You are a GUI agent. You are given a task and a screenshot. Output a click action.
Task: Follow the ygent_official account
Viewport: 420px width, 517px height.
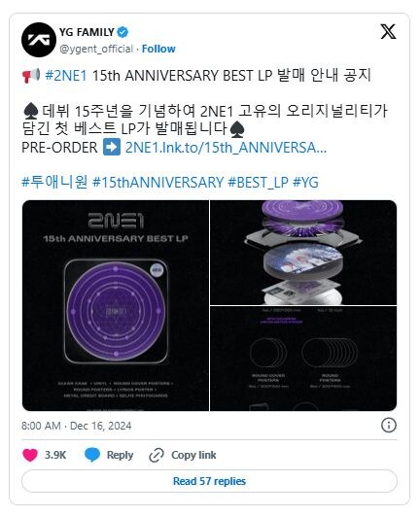point(158,49)
